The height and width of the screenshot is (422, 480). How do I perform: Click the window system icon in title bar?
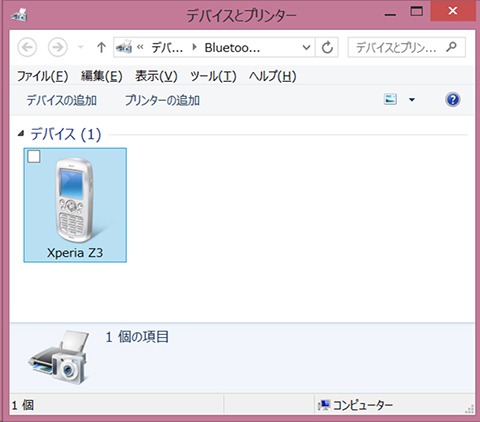point(19,15)
